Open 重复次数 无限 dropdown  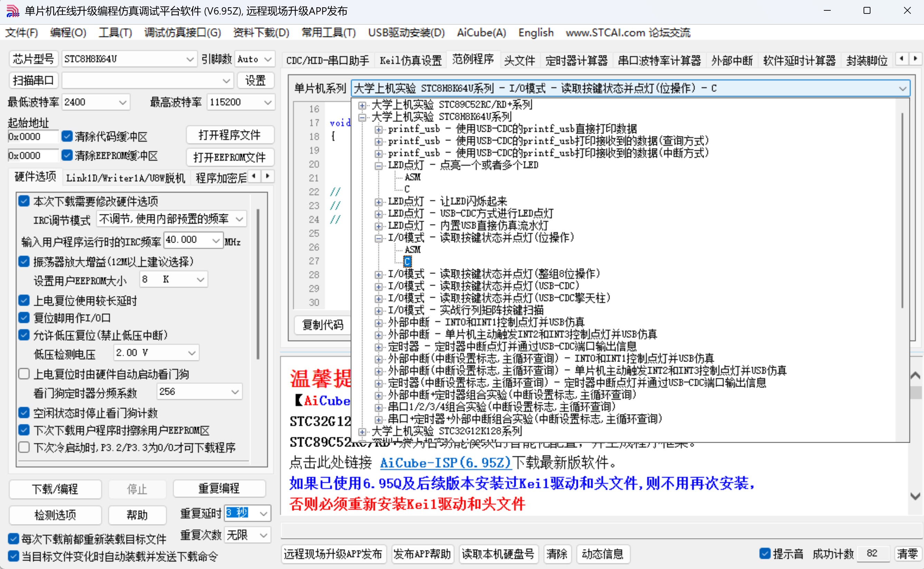point(247,535)
